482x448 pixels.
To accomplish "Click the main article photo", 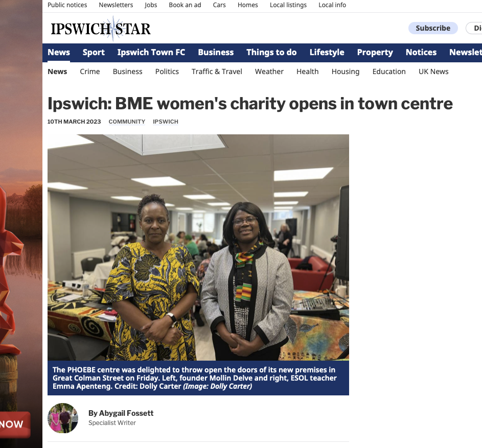I will coord(198,247).
